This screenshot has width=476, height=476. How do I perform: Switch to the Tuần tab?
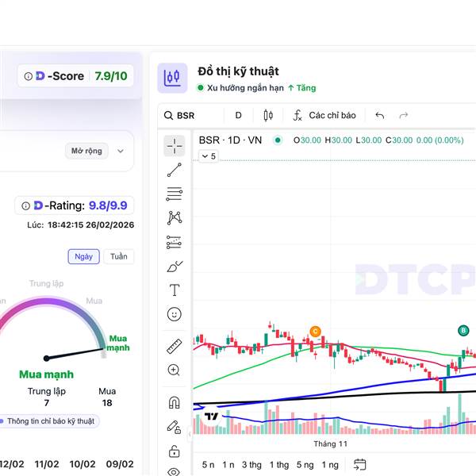(x=119, y=256)
